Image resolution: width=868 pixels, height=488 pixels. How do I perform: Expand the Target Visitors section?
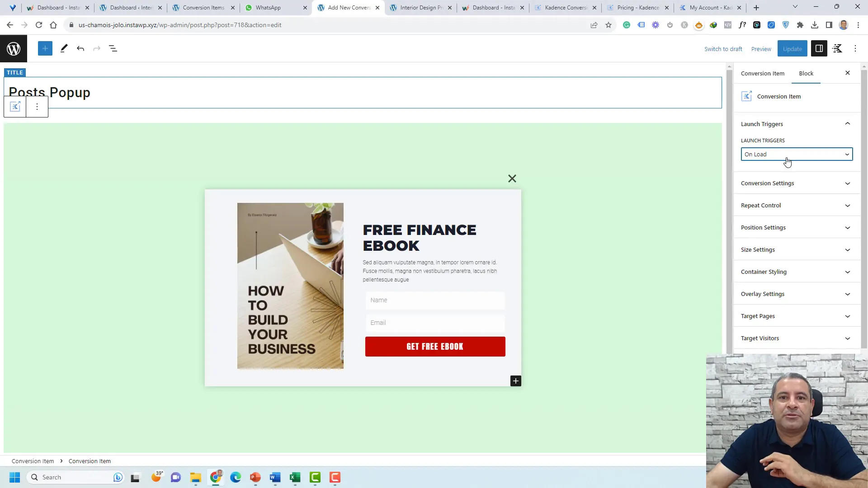tap(797, 338)
